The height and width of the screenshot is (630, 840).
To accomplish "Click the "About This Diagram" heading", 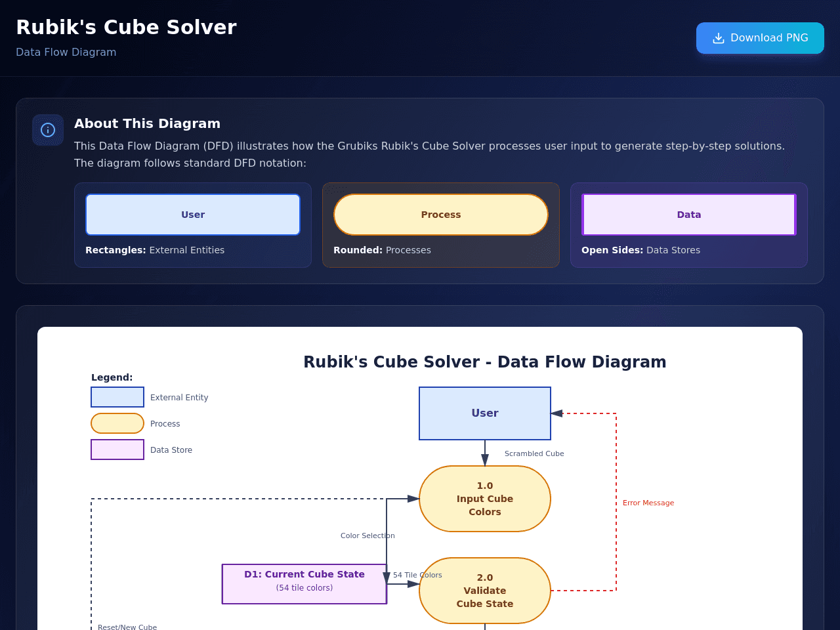I will pyautogui.click(x=147, y=123).
